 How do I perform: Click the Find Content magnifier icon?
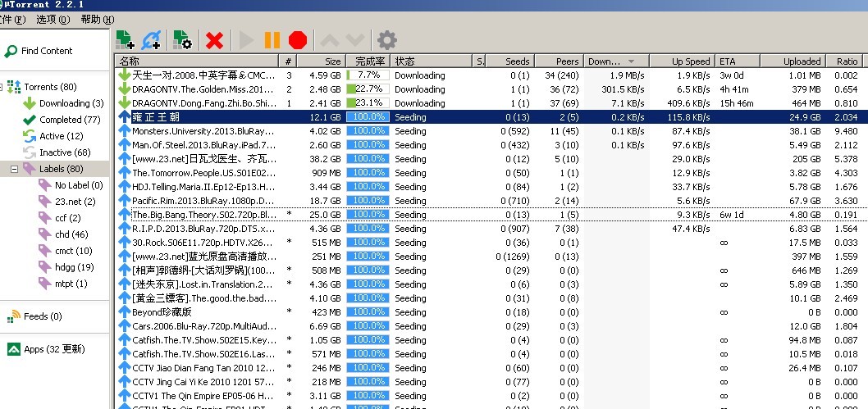point(11,52)
